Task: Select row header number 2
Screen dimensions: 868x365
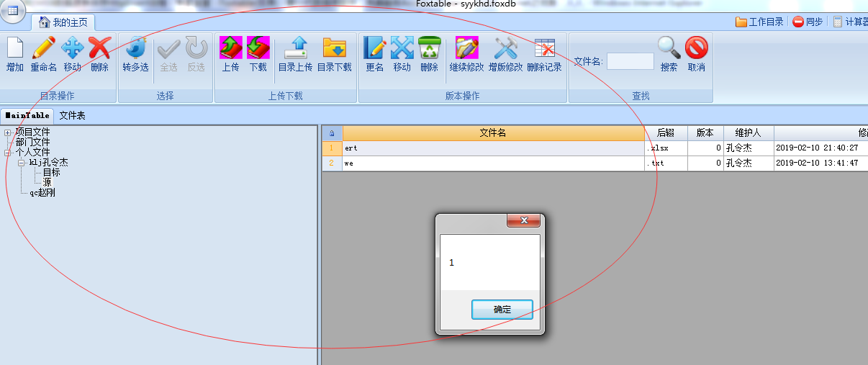Action: click(332, 163)
